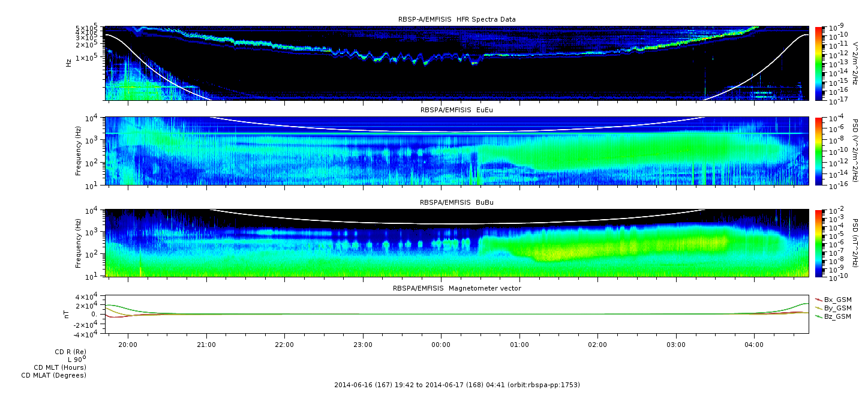
Task: Click the RBSPA/EMFISIS BuBu panel title
Action: [456, 202]
